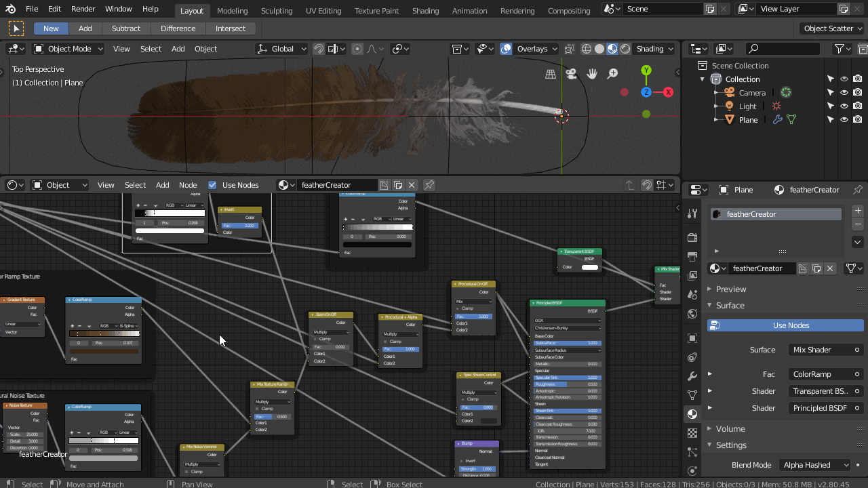Screen dimensions: 868x488
Task: Open the Render menu
Action: pyautogui.click(x=83, y=9)
